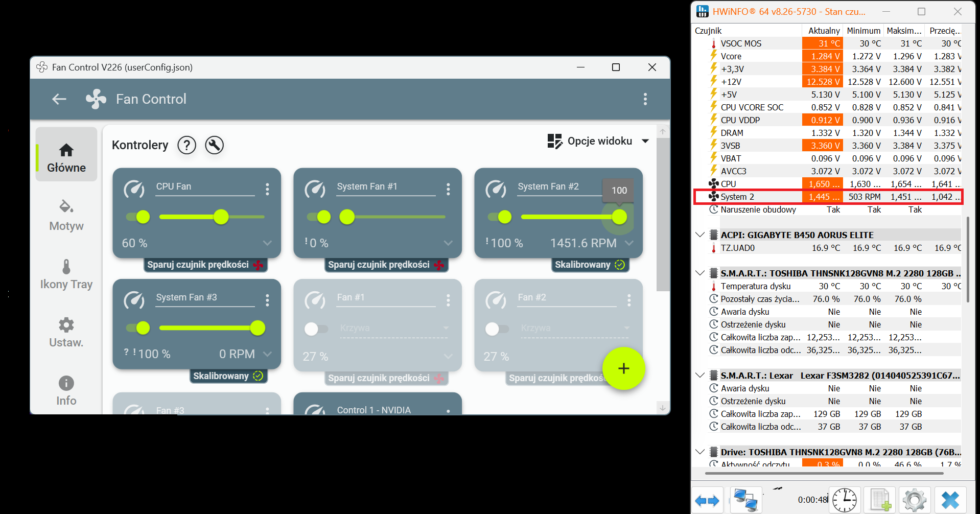Open the Opcje widoku dropdown
This screenshot has width=980, height=514.
pos(598,141)
